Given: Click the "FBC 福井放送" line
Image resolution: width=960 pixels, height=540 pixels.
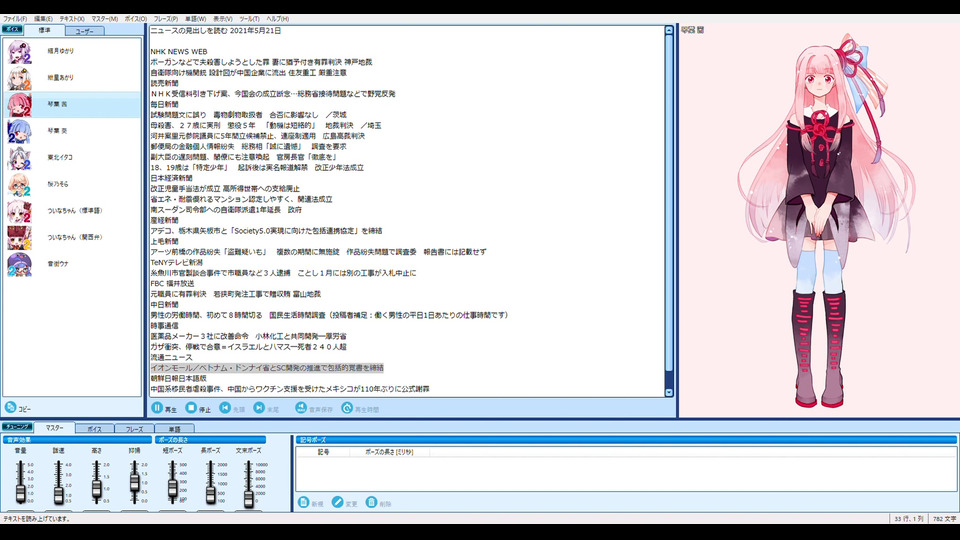Looking at the screenshot, I should coord(172,283).
